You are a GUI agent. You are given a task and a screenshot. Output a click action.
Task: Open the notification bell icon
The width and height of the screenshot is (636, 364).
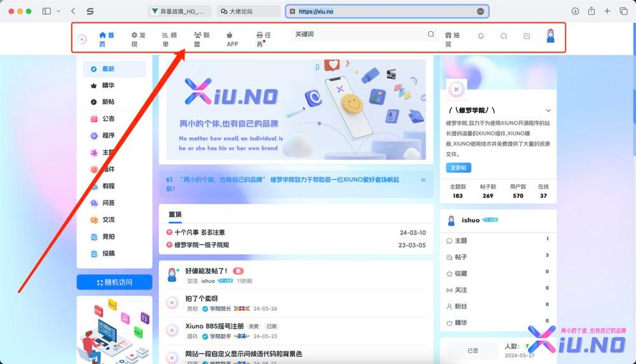481,36
